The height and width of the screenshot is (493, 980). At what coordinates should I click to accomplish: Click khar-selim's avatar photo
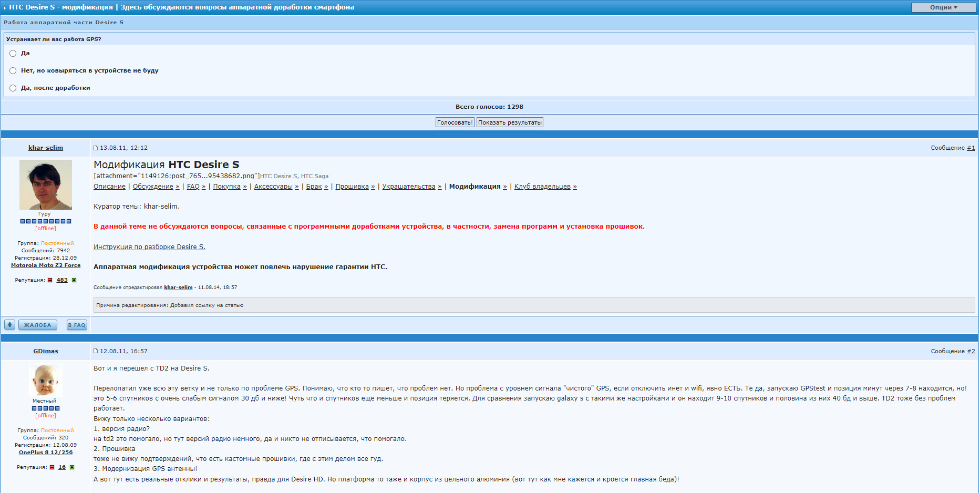(x=46, y=184)
